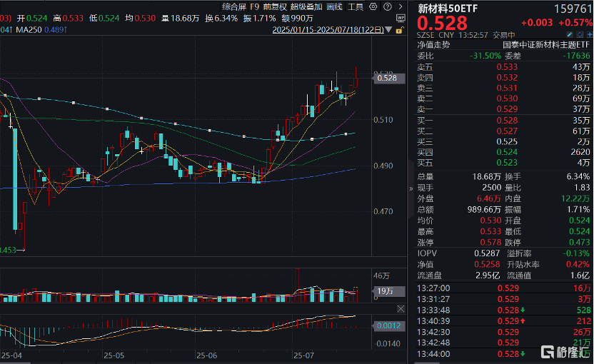Click the 升贴水率 0.42% value

pos(578,264)
